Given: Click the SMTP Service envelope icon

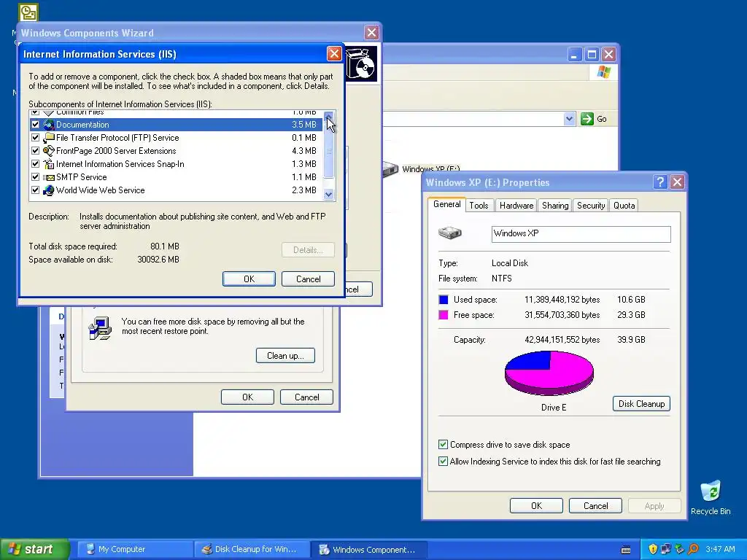Looking at the screenshot, I should click(x=49, y=177).
